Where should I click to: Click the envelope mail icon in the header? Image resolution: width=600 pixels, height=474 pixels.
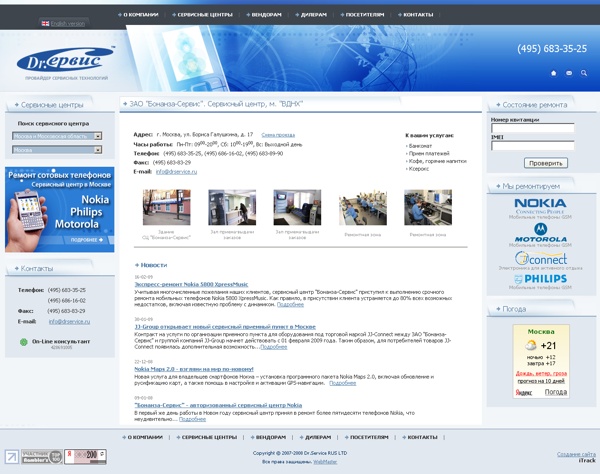(x=569, y=73)
